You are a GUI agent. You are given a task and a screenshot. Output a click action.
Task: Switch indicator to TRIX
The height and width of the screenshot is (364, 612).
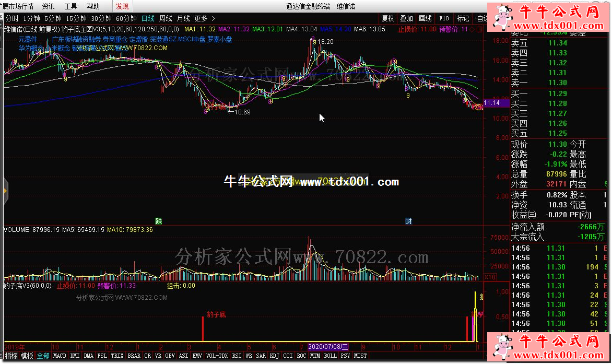pos(117,356)
